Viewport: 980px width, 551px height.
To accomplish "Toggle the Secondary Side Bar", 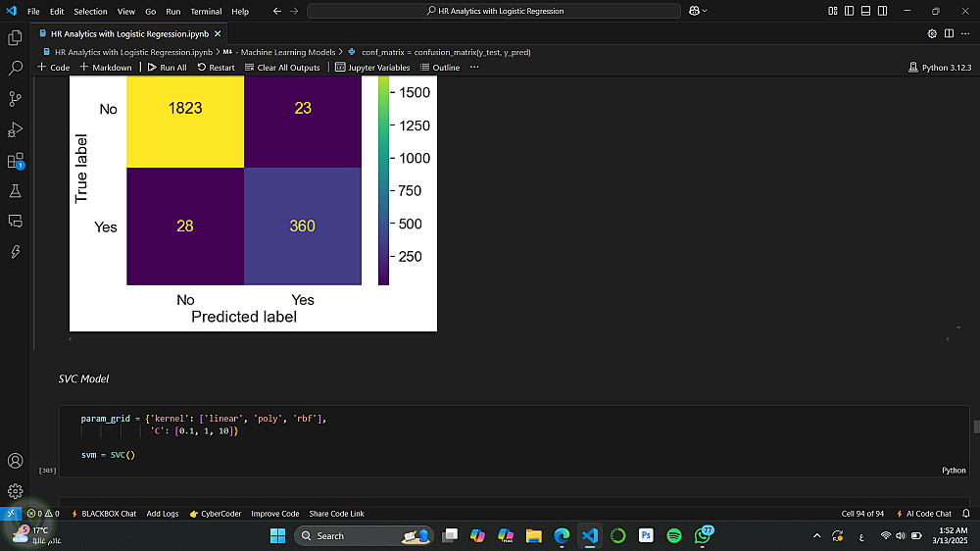I will coord(883,11).
